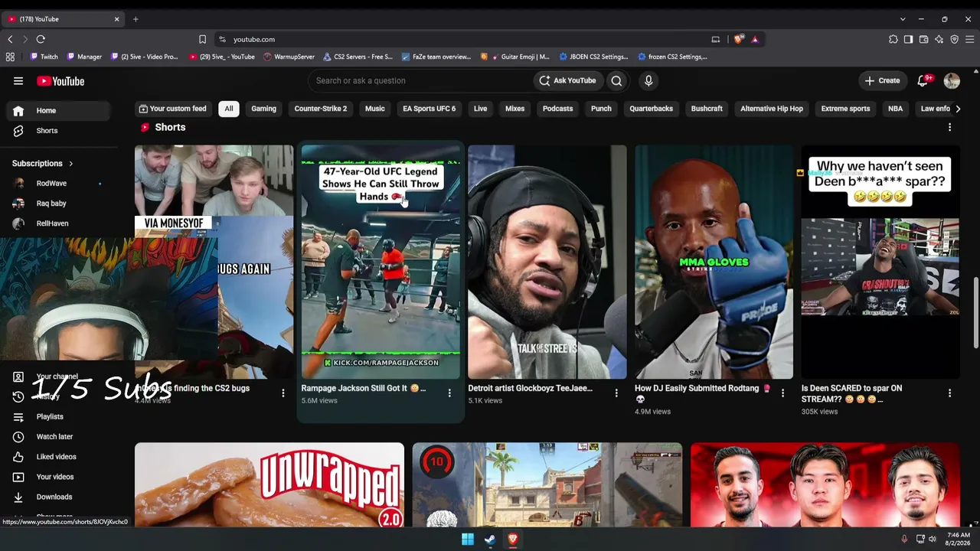
Task: Filter feed by Counter-Strike 2
Action: point(321,109)
